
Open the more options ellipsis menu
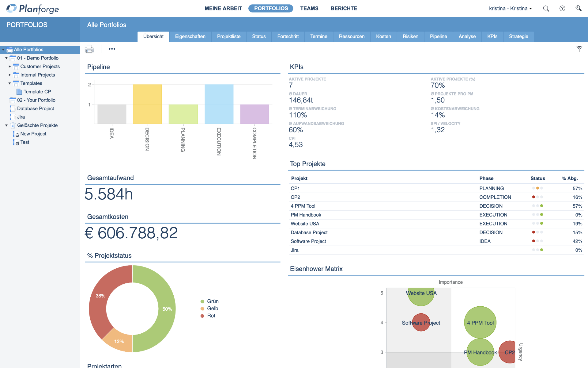coord(112,49)
